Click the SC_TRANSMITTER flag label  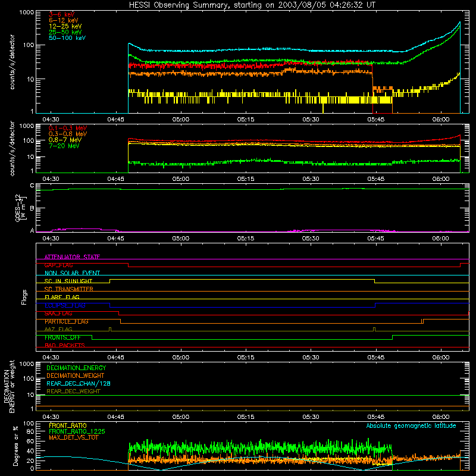pyautogui.click(x=69, y=289)
